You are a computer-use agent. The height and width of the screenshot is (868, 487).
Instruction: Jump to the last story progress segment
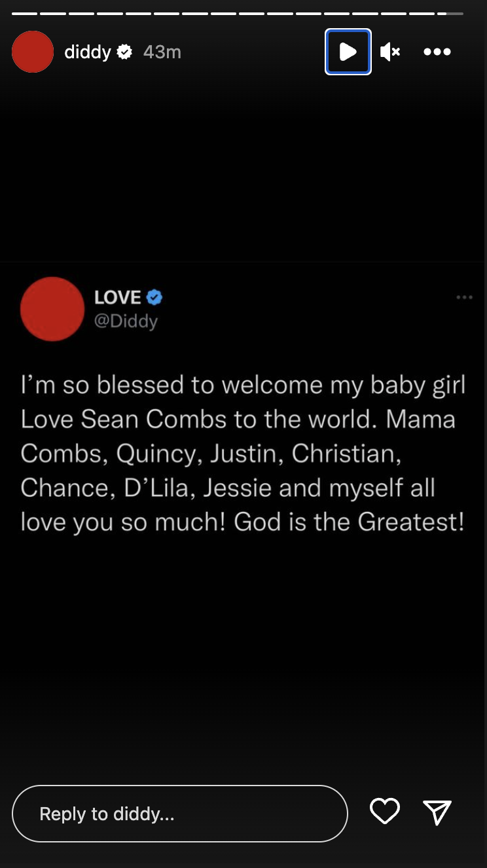click(450, 13)
